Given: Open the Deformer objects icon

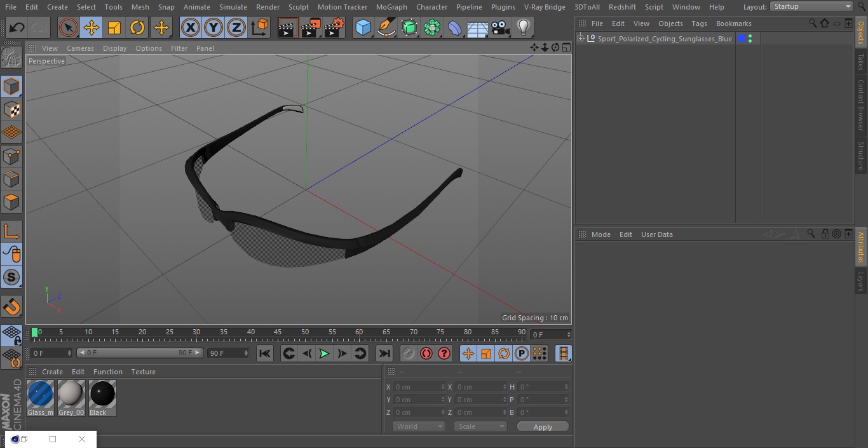Looking at the screenshot, I should 455,27.
